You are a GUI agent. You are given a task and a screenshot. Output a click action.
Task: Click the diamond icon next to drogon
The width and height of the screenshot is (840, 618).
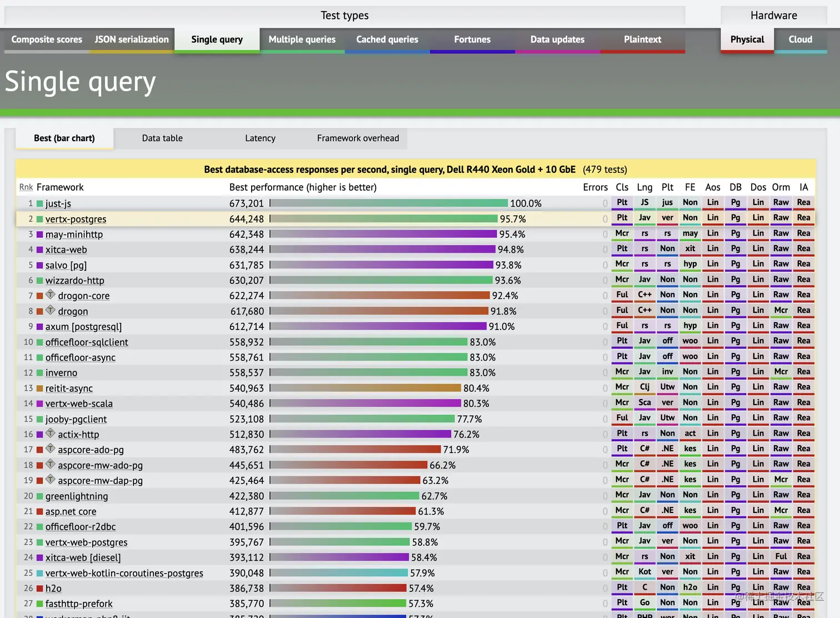50,310
